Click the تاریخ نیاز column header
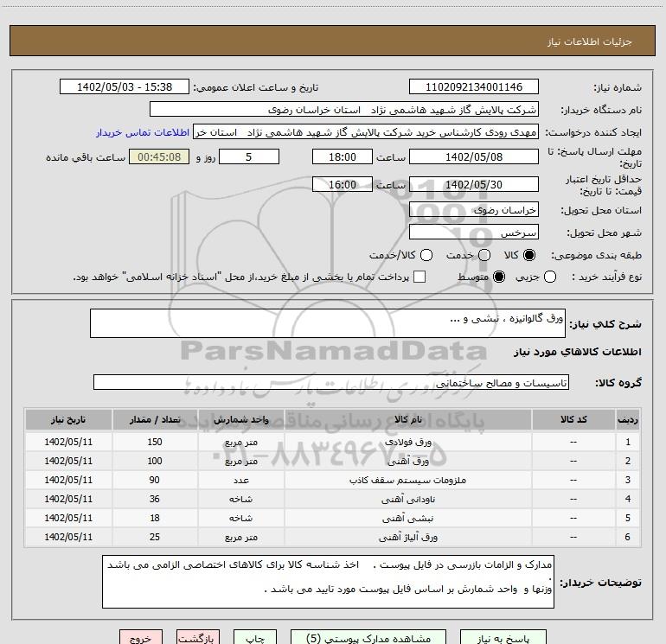666x644 pixels. 68,419
